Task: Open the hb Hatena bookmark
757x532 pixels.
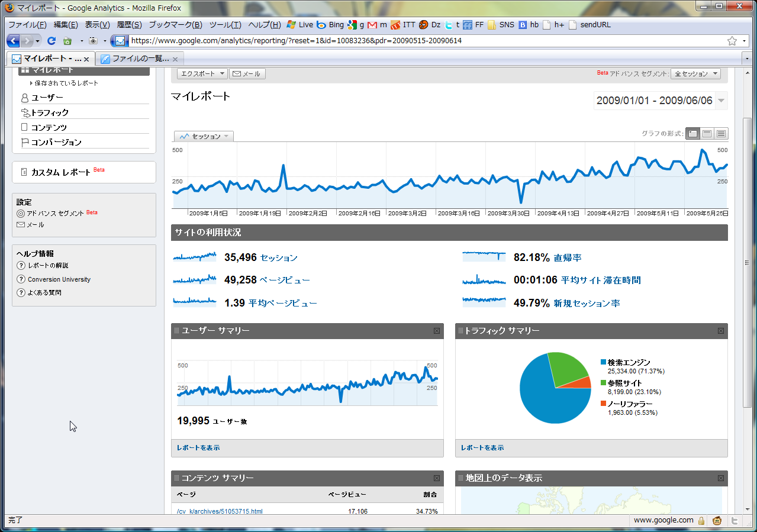Action: point(529,25)
